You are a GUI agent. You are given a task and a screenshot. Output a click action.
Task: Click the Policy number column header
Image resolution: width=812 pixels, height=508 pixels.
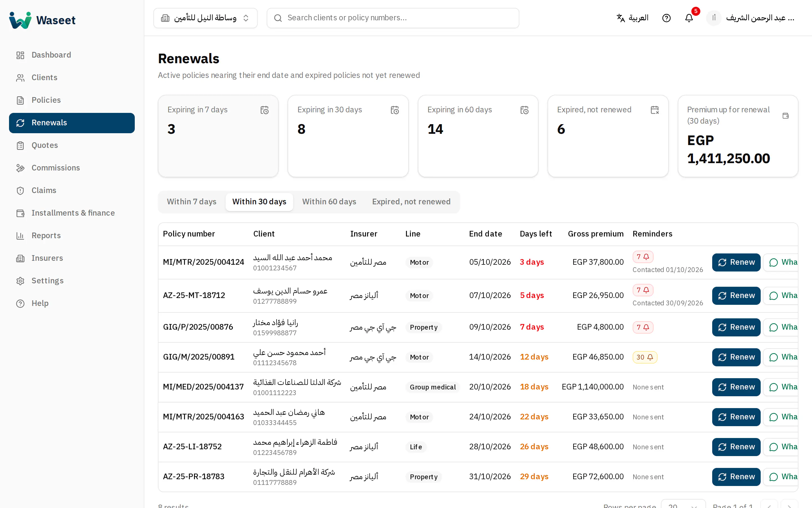(x=189, y=234)
